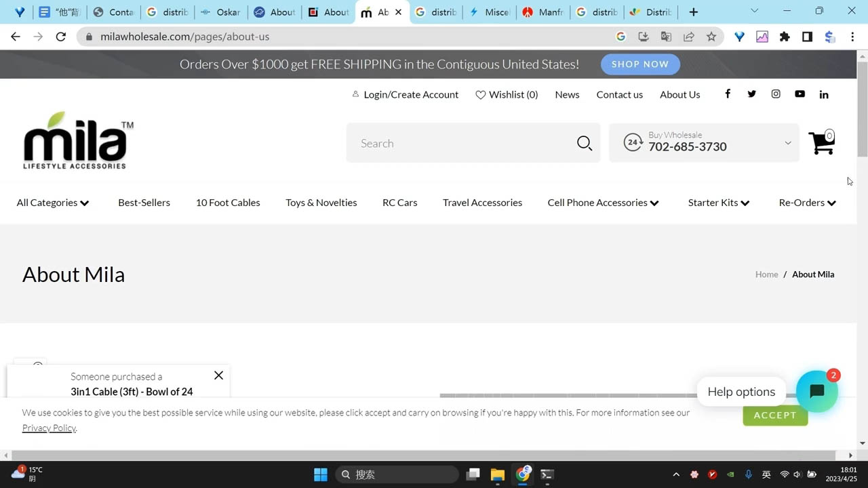Go to the RC Cars menu item
This screenshot has width=868, height=488.
coord(399,203)
